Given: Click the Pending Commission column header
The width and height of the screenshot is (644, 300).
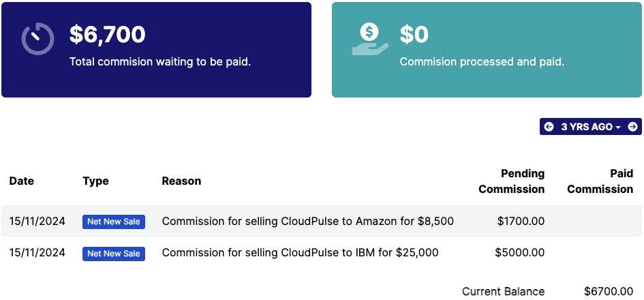Looking at the screenshot, I should [512, 181].
